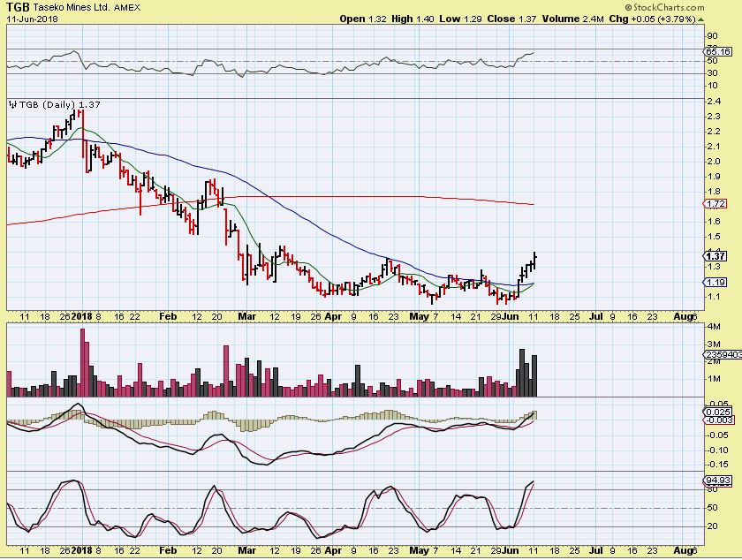Click the 90 level on RSI axis
The height and width of the screenshot is (560, 742).
pyautogui.click(x=712, y=36)
